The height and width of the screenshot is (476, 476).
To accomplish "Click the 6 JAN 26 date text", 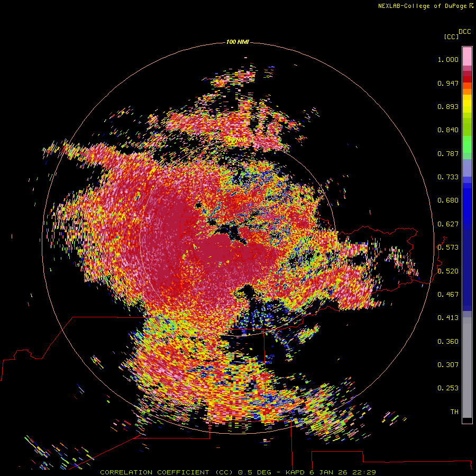I will (x=328, y=472).
